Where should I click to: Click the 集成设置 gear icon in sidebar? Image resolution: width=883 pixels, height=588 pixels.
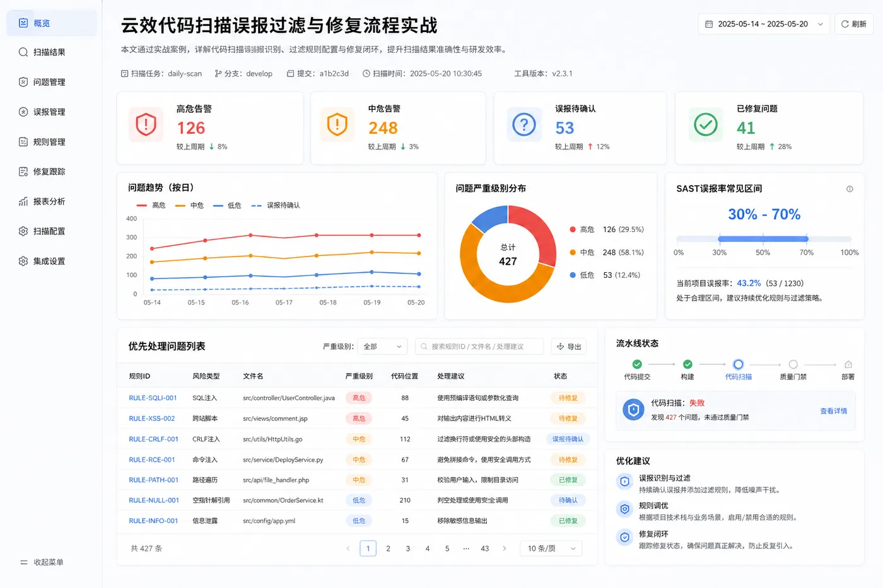[23, 261]
